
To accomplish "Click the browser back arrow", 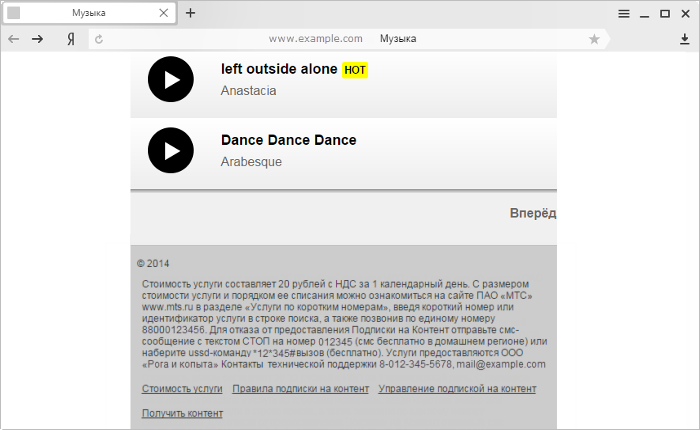I will (14, 39).
